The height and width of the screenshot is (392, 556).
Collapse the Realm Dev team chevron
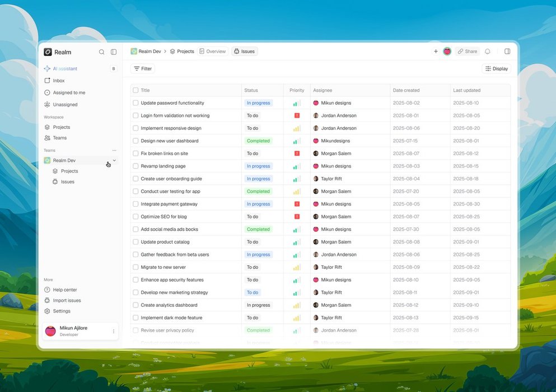pos(114,161)
